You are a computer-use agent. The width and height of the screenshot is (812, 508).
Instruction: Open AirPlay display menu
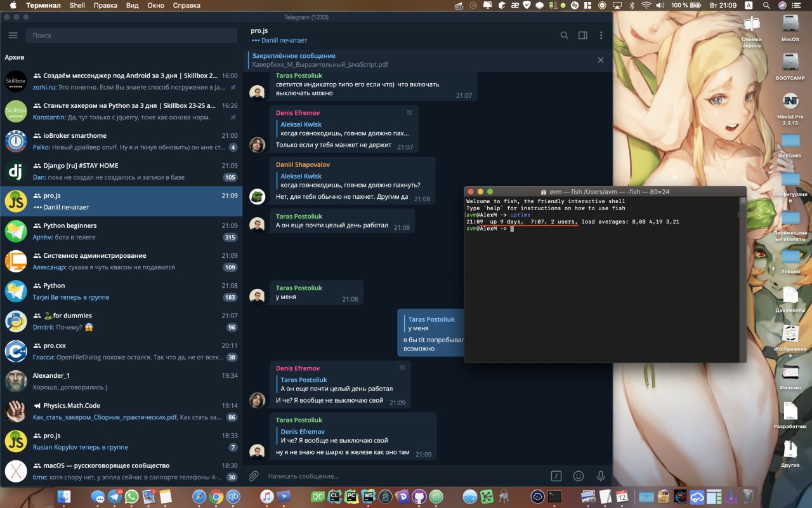(616, 5)
